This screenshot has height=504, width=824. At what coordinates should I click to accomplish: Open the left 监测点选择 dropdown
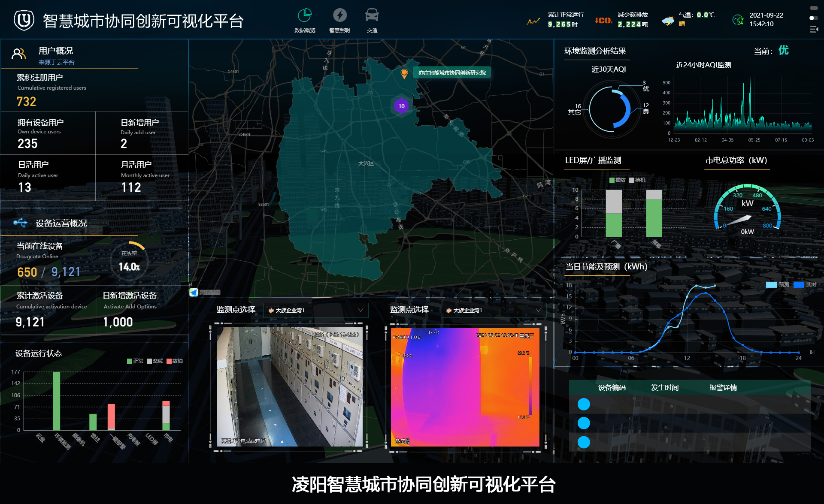315,310
